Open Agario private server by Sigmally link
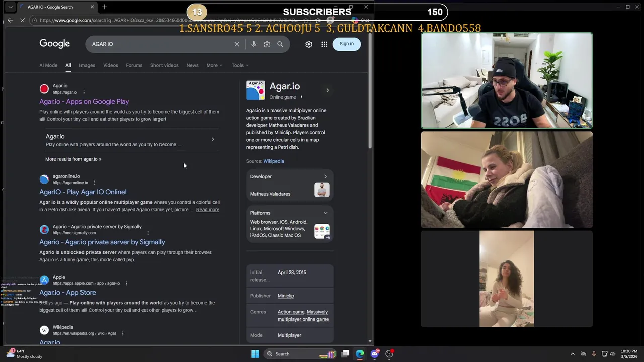Viewport: 644px width, 362px height. pos(102,242)
